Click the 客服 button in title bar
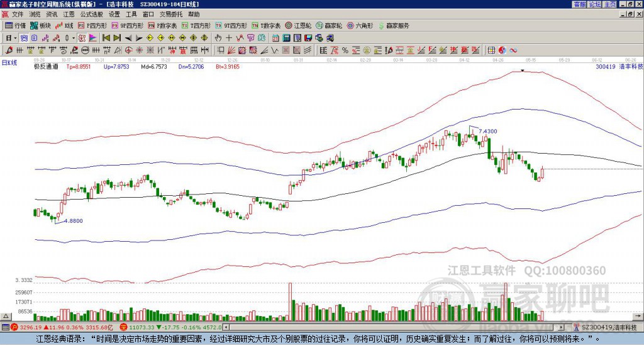Image resolution: width=644 pixels, height=345 pixels. click(x=579, y=4)
